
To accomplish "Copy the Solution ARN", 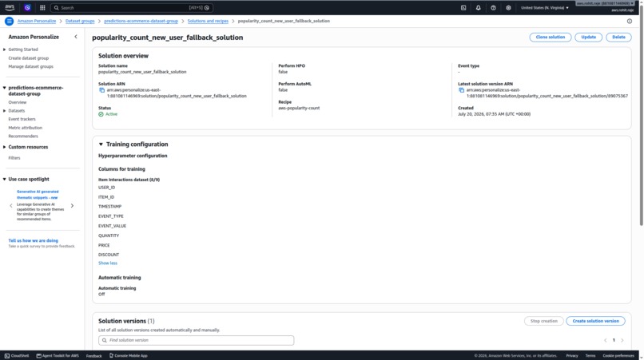I will pos(101,90).
